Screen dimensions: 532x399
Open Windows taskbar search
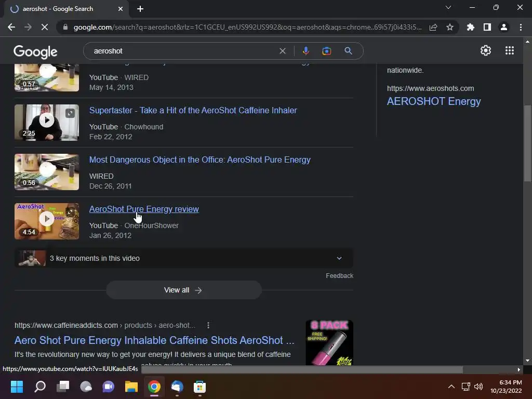point(39,387)
